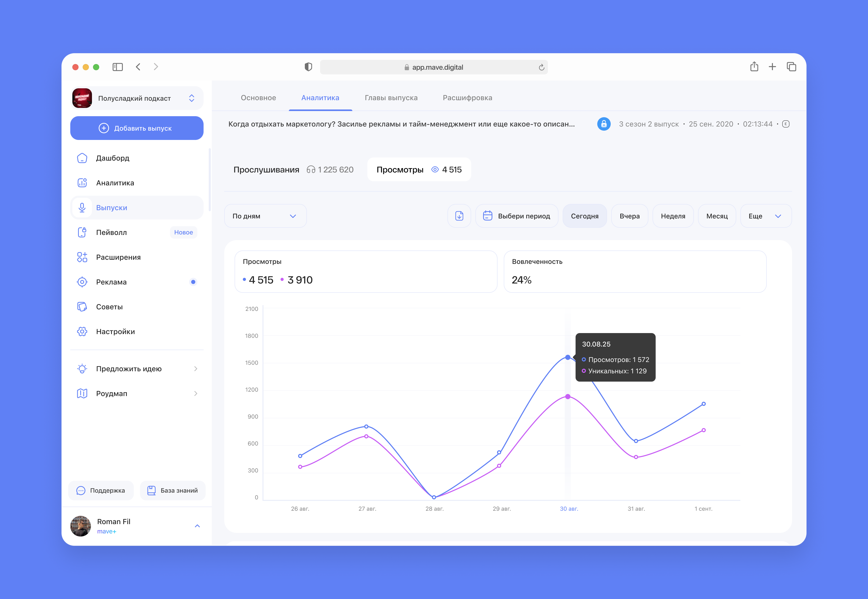Click the Выпуски microphone icon
The width and height of the screenshot is (868, 599).
click(82, 208)
